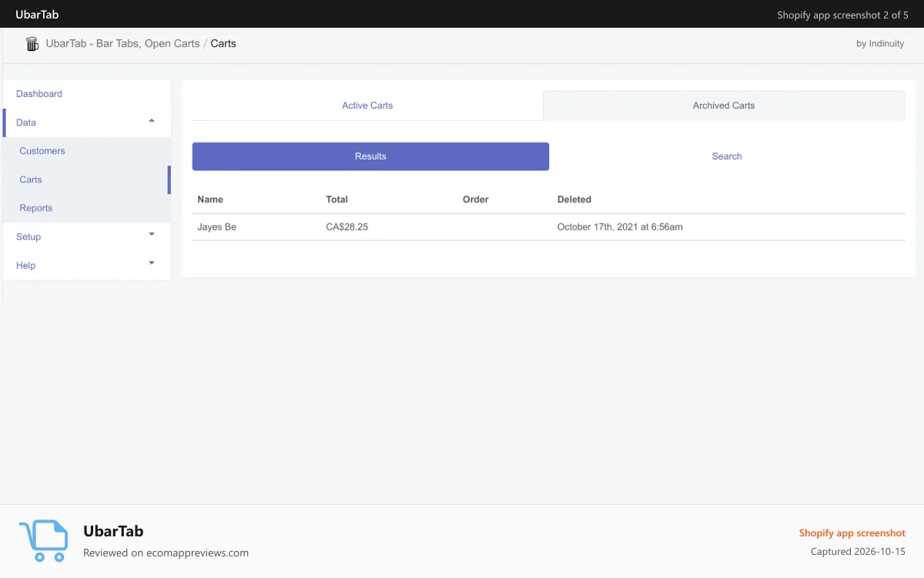The height and width of the screenshot is (578, 924).
Task: Collapse the Data section arrow
Action: coord(152,121)
